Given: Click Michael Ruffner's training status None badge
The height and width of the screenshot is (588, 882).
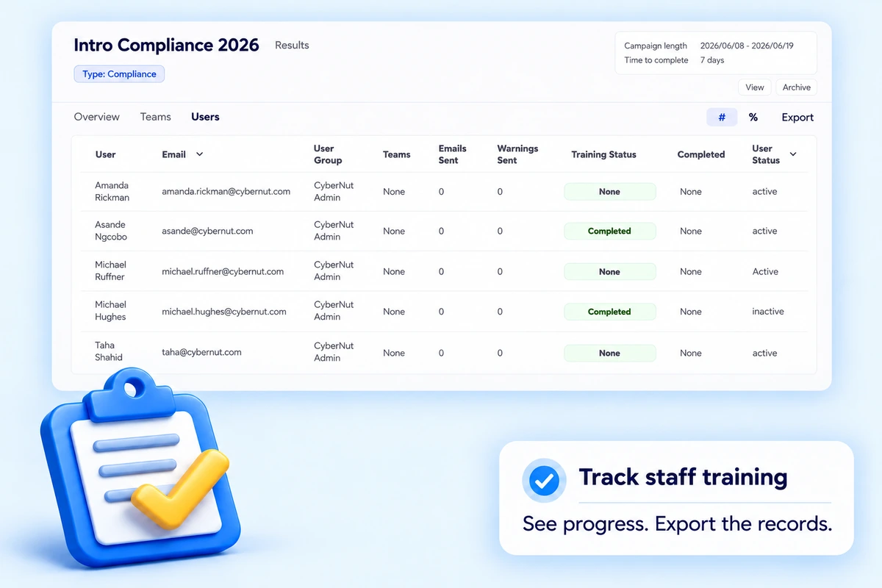Looking at the screenshot, I should tap(609, 272).
